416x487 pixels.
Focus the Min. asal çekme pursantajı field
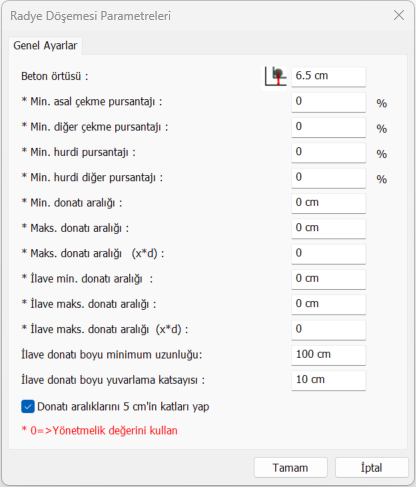(x=329, y=102)
